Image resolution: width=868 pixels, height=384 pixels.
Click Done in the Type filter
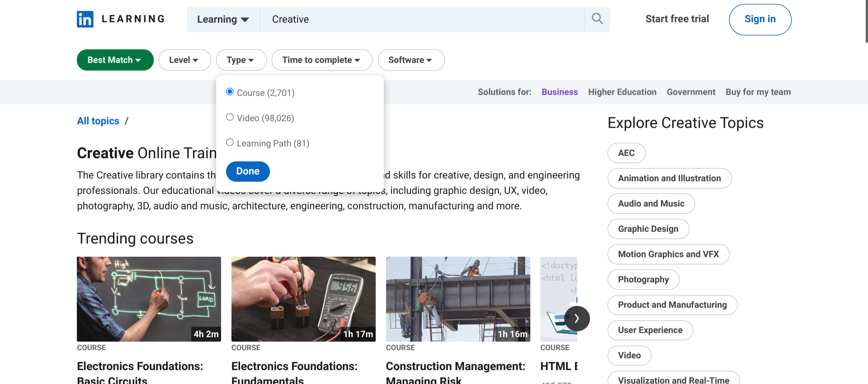click(248, 172)
